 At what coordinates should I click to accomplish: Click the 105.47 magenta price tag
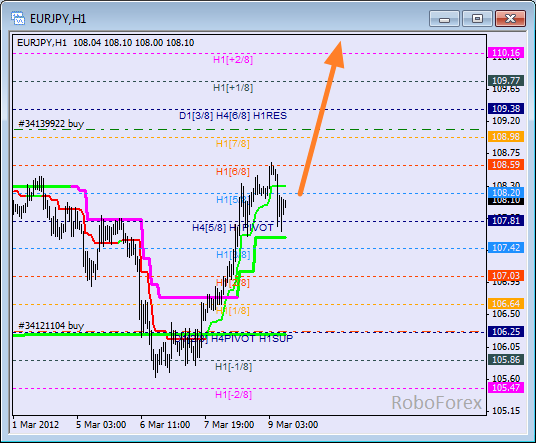506,388
